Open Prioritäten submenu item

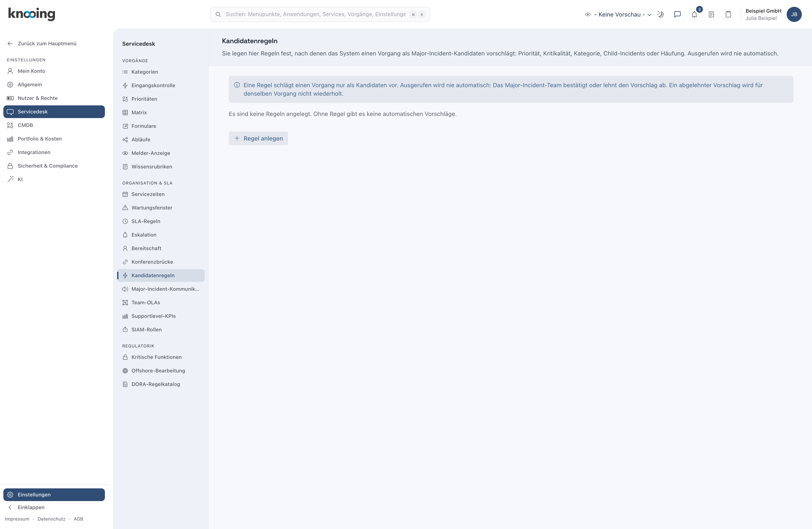click(161, 99)
